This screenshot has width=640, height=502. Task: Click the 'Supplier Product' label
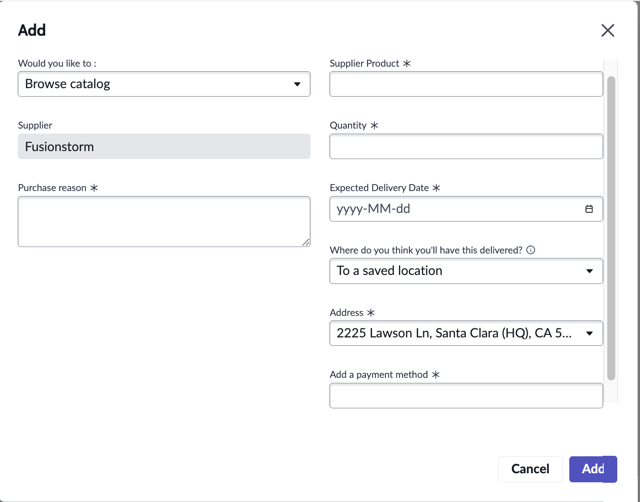(x=364, y=63)
